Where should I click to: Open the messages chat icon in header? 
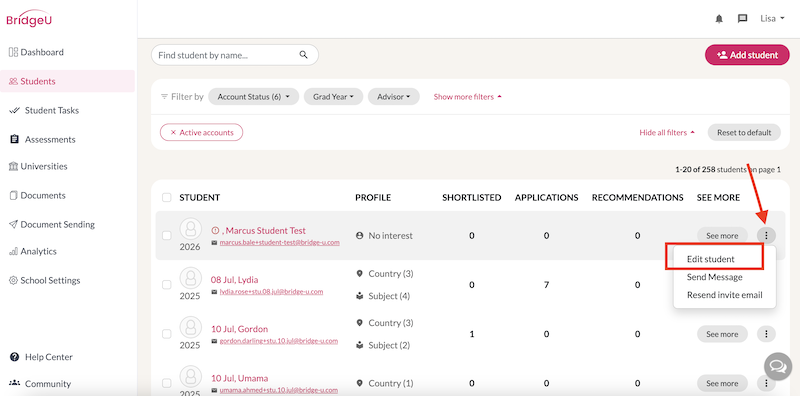pyautogui.click(x=742, y=19)
